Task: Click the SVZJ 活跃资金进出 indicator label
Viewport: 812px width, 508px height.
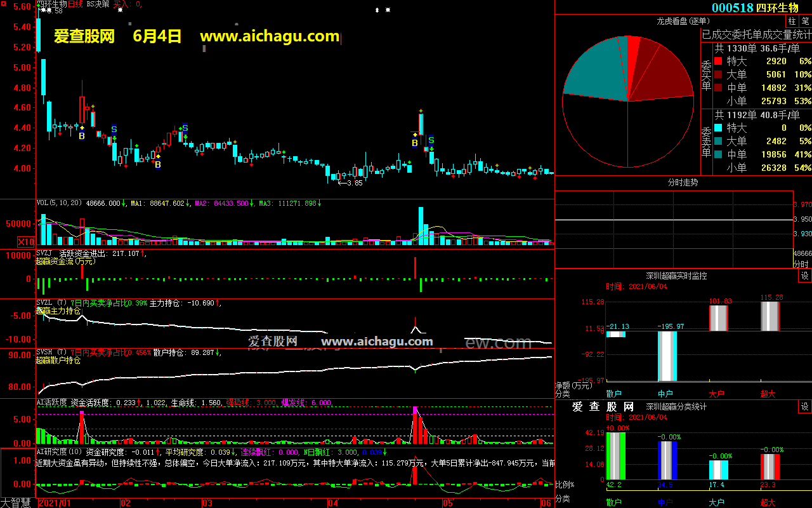Action: click(91, 253)
